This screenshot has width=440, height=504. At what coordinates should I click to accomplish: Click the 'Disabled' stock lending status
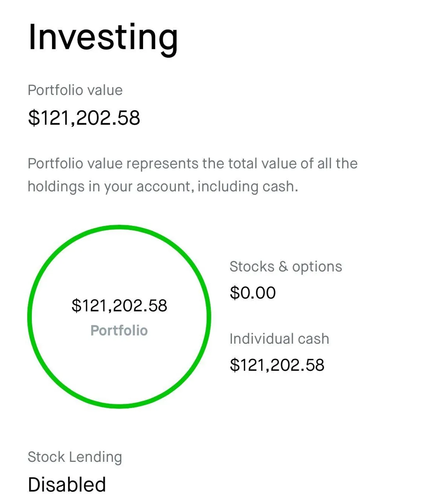point(67,484)
